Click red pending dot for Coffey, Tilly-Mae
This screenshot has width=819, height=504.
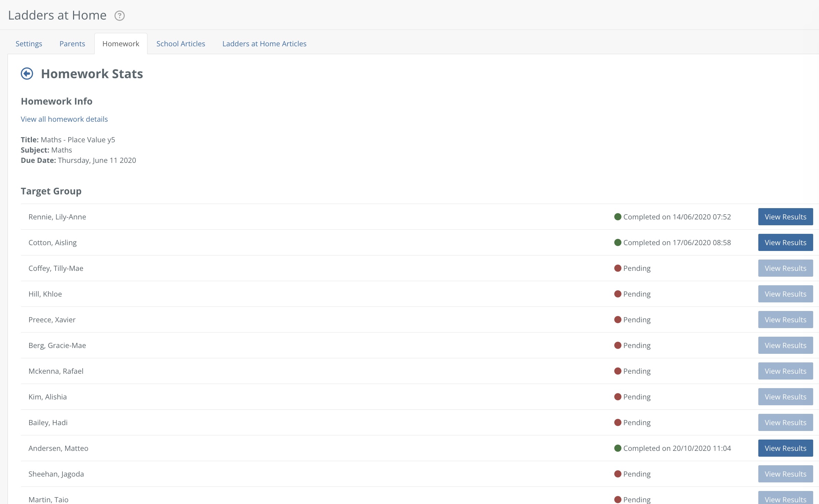point(618,268)
